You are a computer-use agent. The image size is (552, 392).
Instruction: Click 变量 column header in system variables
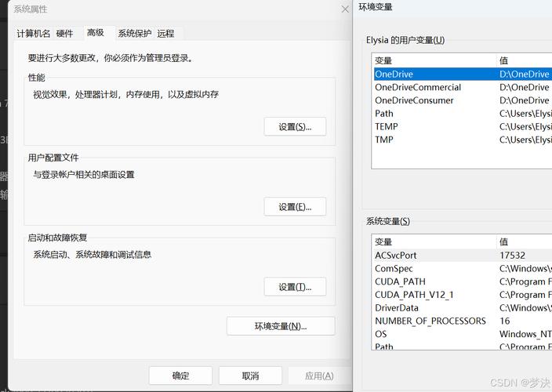click(434, 241)
